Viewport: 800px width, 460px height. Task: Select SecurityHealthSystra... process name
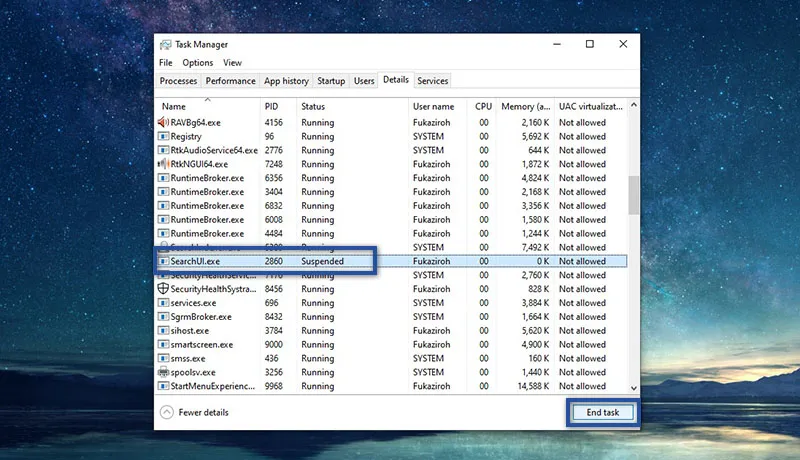point(213,289)
